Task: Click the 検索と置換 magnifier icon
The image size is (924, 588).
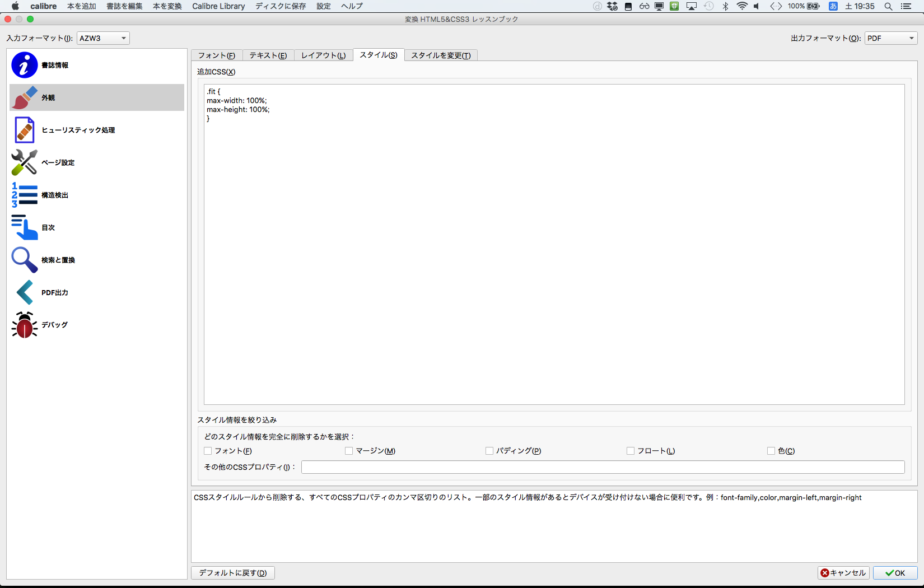Action: click(25, 260)
